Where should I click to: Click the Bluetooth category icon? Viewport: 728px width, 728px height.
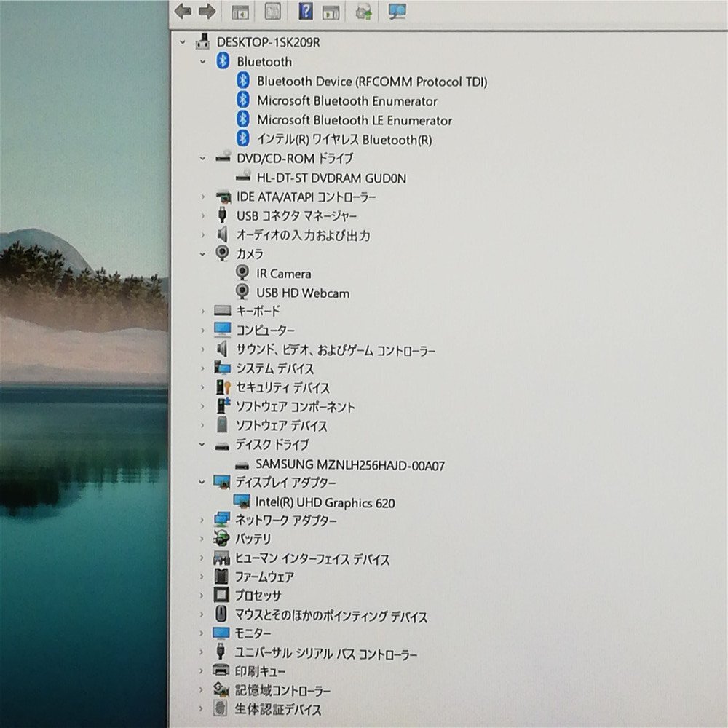click(223, 61)
